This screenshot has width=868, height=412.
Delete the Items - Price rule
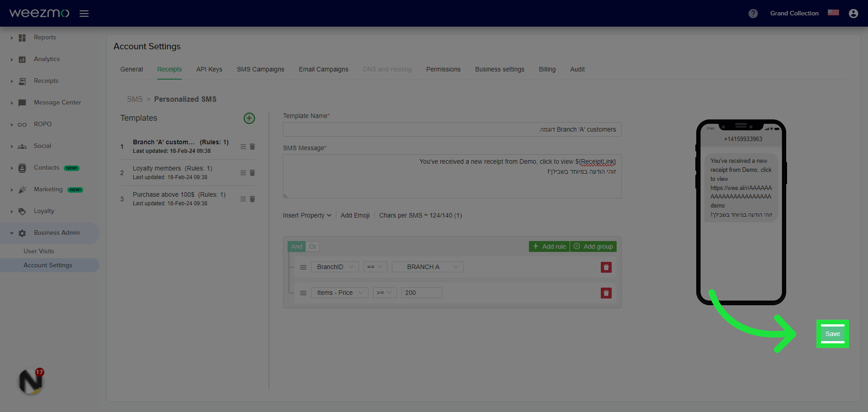(606, 293)
